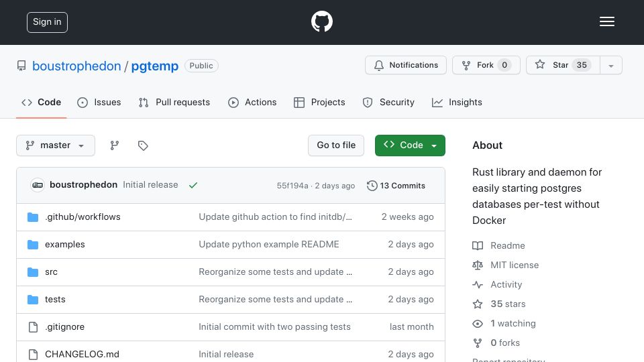The image size is (644, 362).
Task: Click the Readme book icon in About
Action: [478, 245]
